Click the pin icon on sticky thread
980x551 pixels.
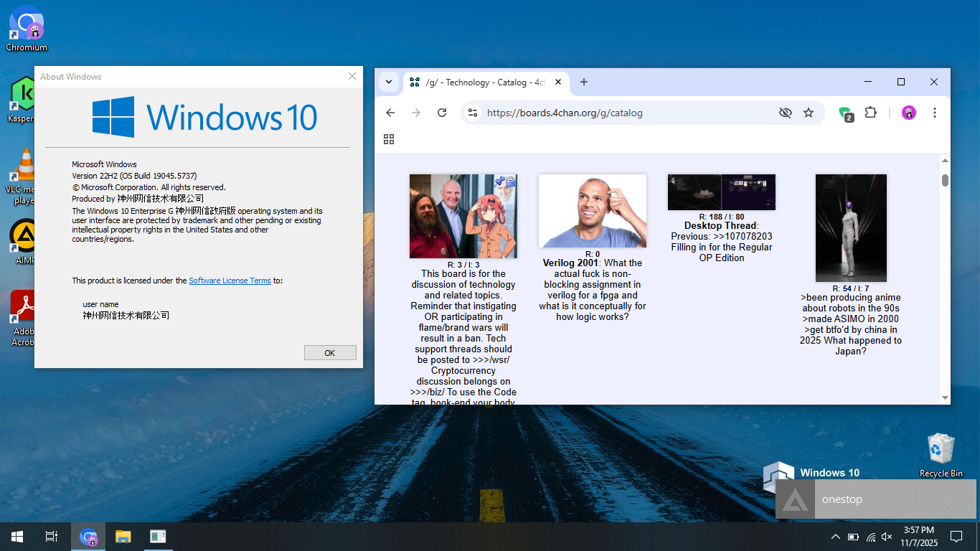point(500,182)
